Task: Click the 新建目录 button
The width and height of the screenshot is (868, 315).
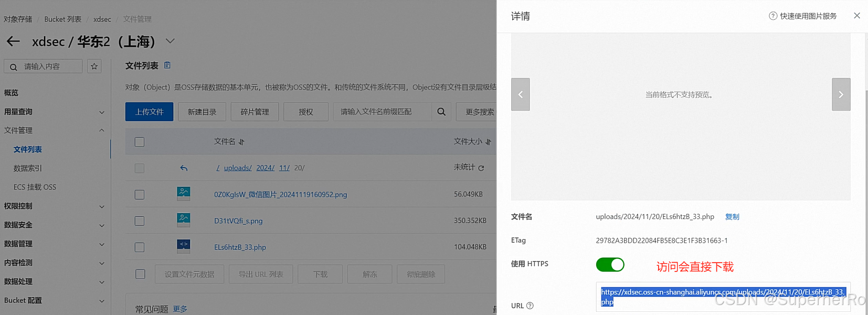Action: coord(202,112)
